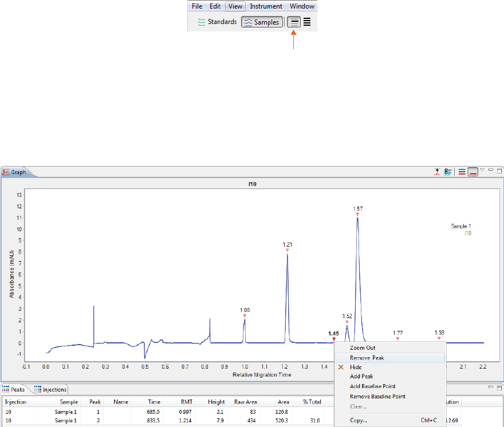The height and width of the screenshot is (427, 504).
Task: Click the Sample 1 legend label
Action: (460, 226)
